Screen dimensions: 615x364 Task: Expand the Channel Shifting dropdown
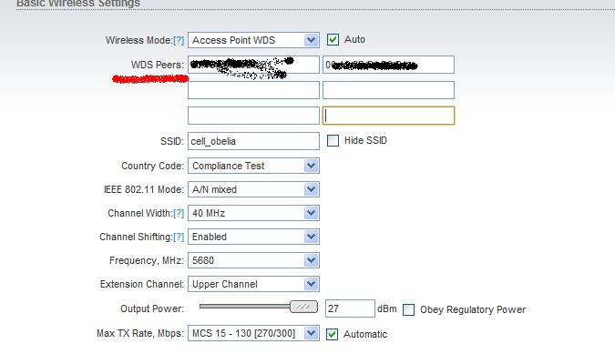[x=254, y=237]
